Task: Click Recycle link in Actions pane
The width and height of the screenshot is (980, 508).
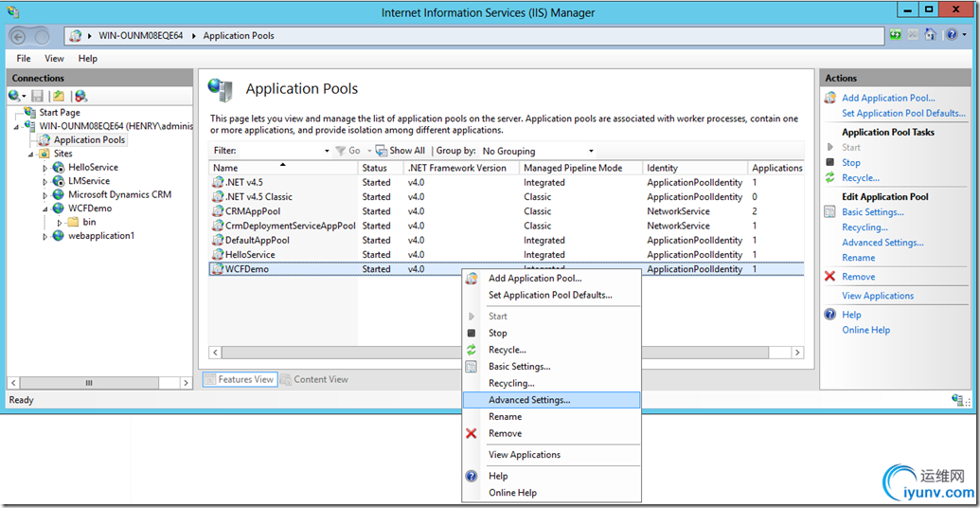Action: [x=861, y=177]
